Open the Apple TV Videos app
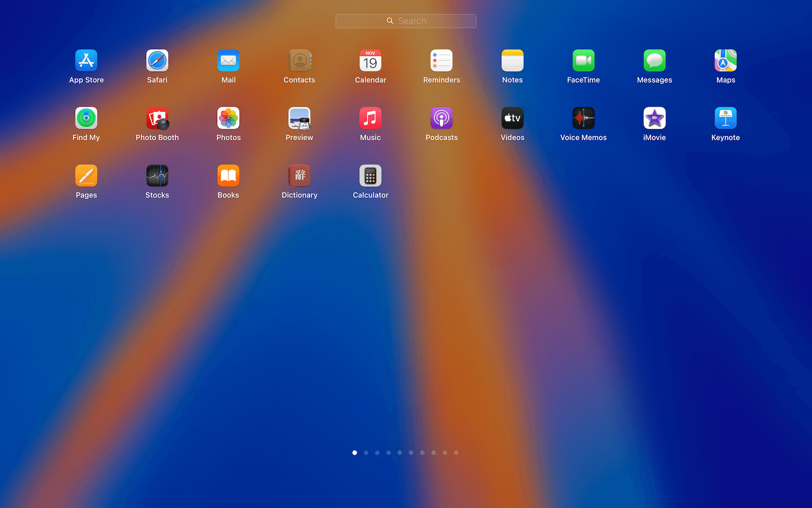The height and width of the screenshot is (508, 812). [513, 118]
